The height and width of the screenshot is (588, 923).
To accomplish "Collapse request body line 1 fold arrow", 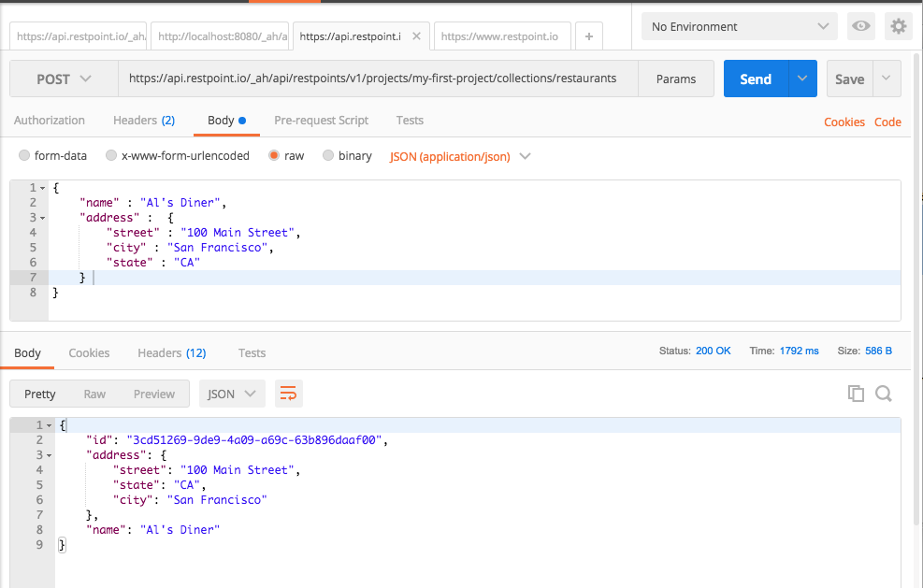I will [x=43, y=188].
